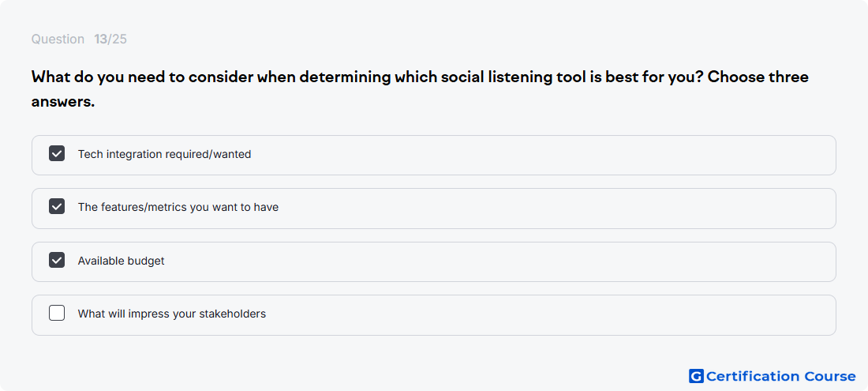Click the gray 'Question' label
The height and width of the screenshot is (391, 868).
58,39
